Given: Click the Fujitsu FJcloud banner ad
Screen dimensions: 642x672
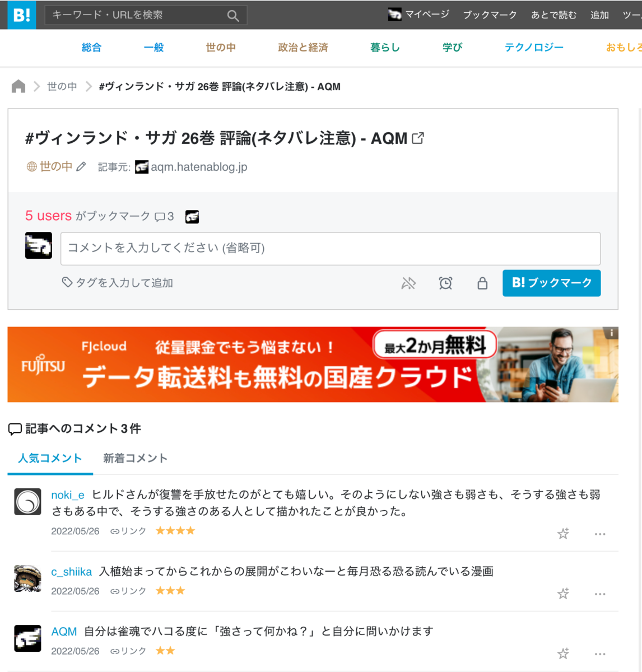Looking at the screenshot, I should click(x=313, y=365).
